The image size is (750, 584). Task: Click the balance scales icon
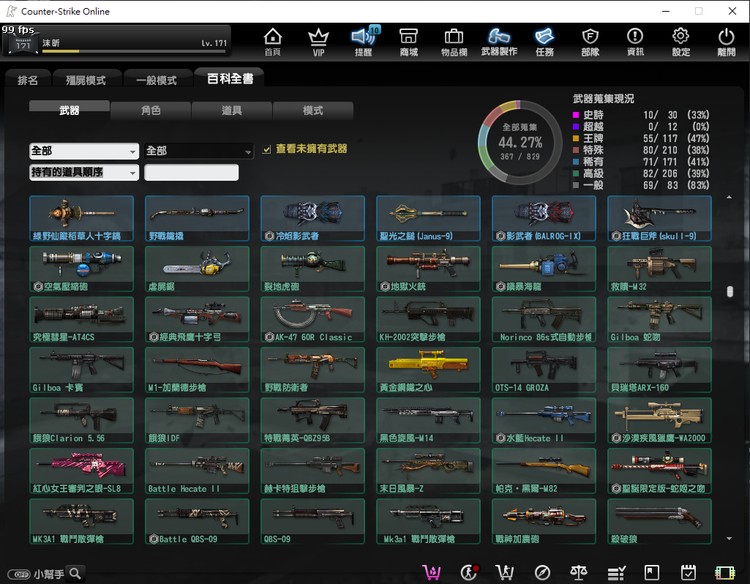[x=579, y=572]
